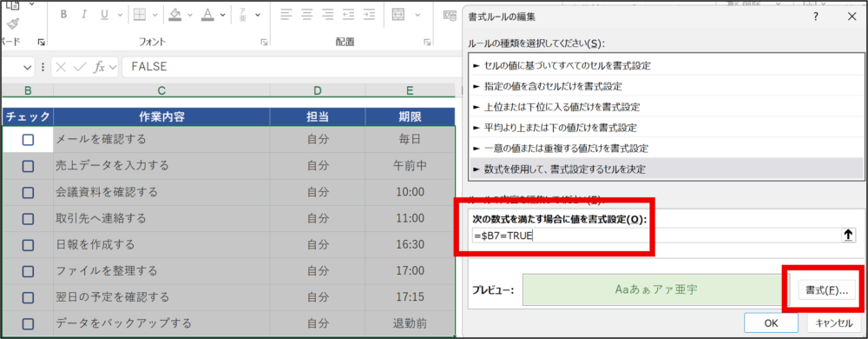
Task: Open the clipboard group dialog launcher
Action: (41, 42)
